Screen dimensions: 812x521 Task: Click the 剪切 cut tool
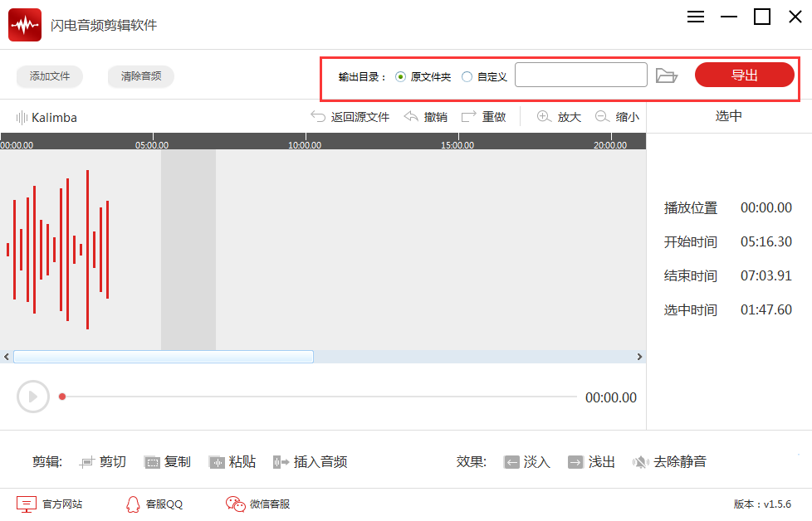[x=102, y=461]
